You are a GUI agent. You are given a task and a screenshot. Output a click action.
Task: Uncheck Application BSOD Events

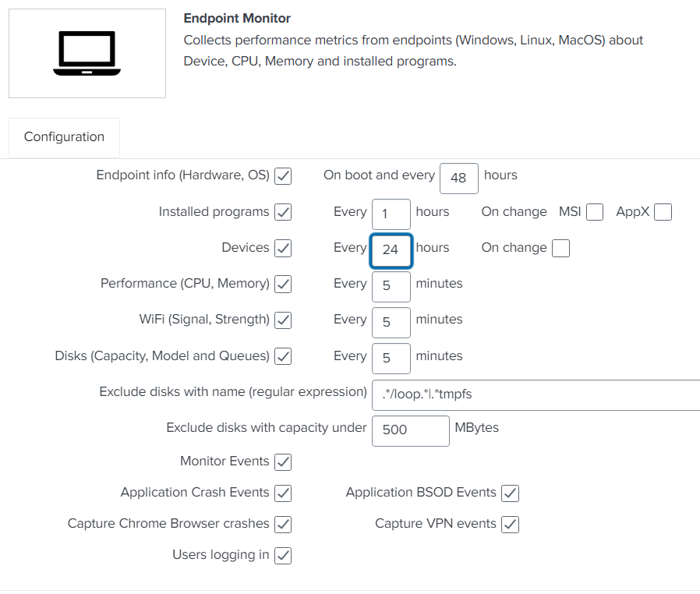click(x=511, y=493)
